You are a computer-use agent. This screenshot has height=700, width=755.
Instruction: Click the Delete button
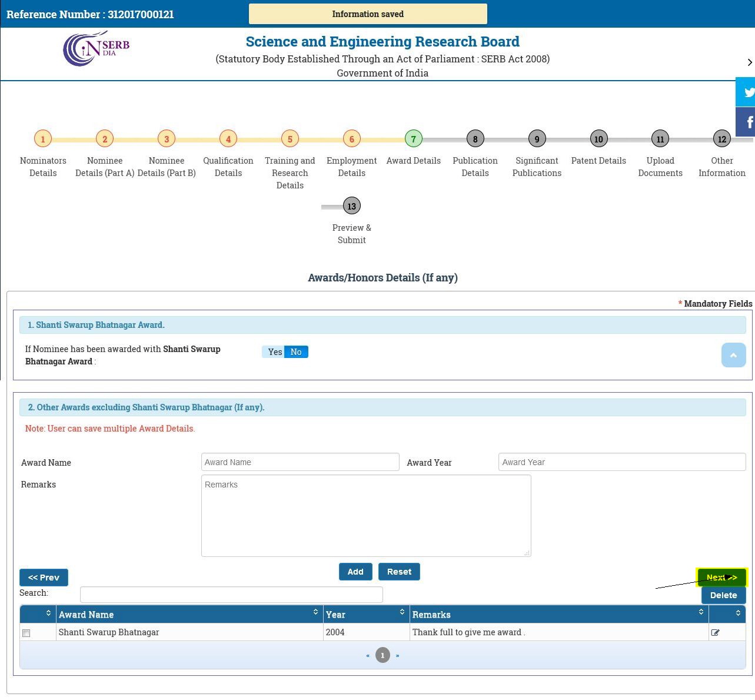724,595
